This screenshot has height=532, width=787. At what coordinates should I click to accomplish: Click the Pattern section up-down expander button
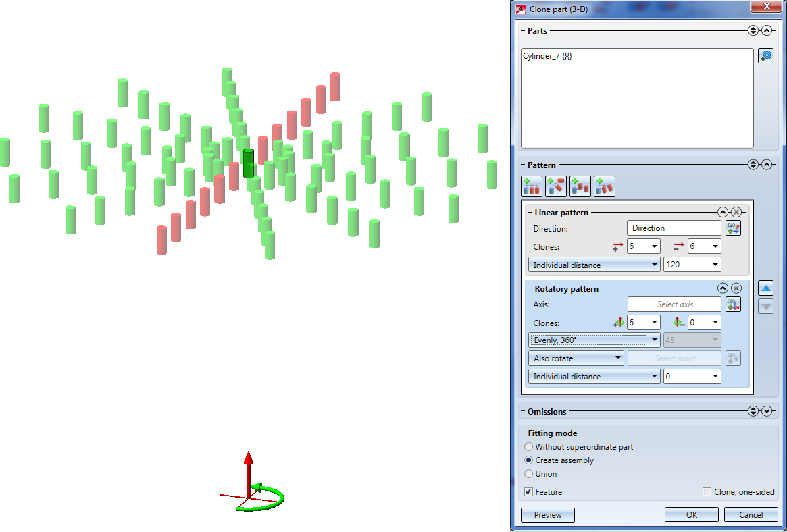(753, 165)
